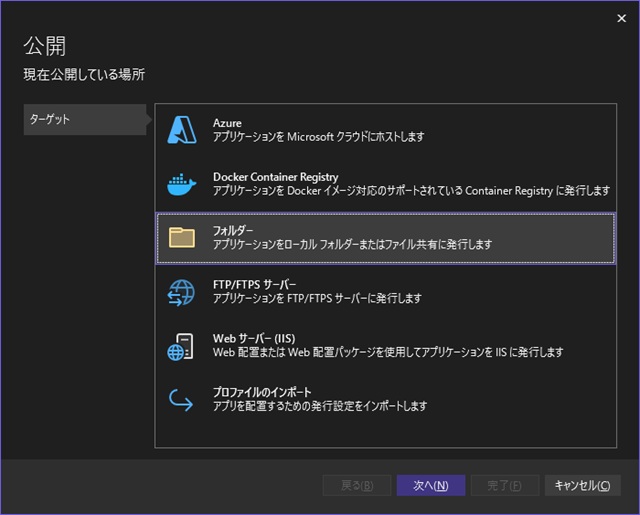
Task: Click Docker description mentioning Container Registry に発行
Action: click(411, 191)
